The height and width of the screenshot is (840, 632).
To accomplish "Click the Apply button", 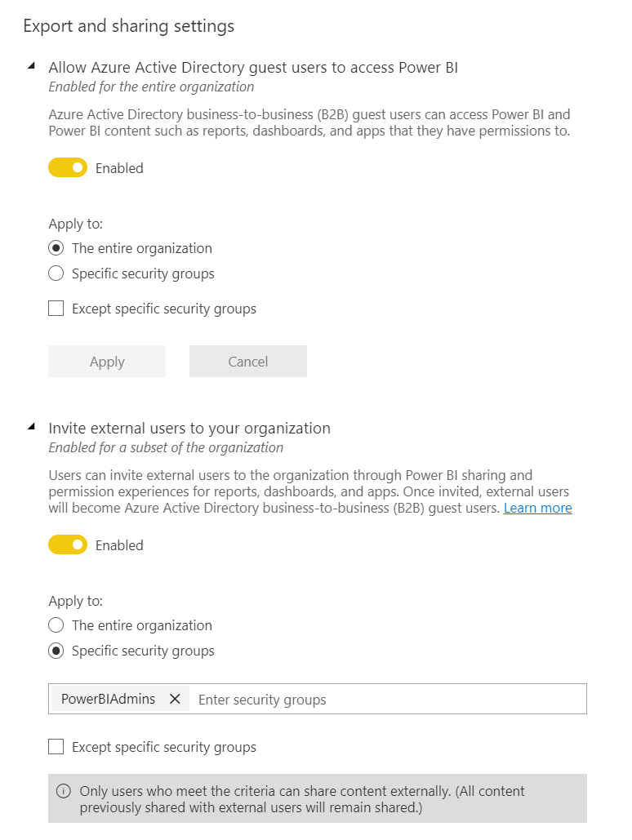I will click(x=107, y=362).
